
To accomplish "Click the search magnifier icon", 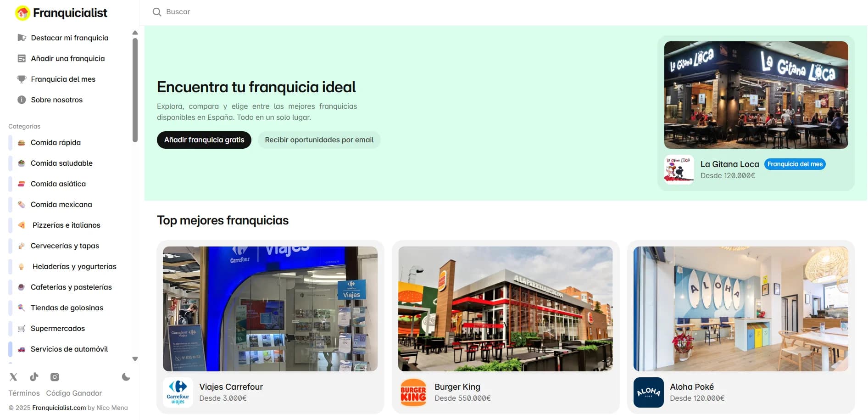I will pos(156,12).
